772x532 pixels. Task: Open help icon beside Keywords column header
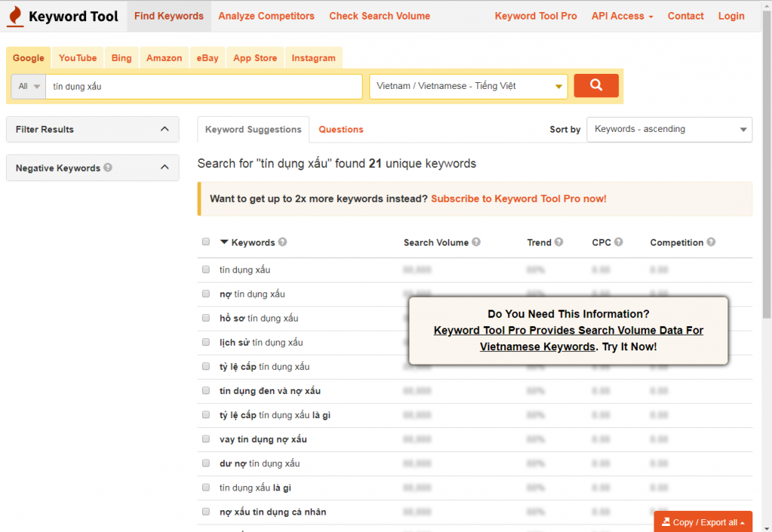pyautogui.click(x=282, y=242)
